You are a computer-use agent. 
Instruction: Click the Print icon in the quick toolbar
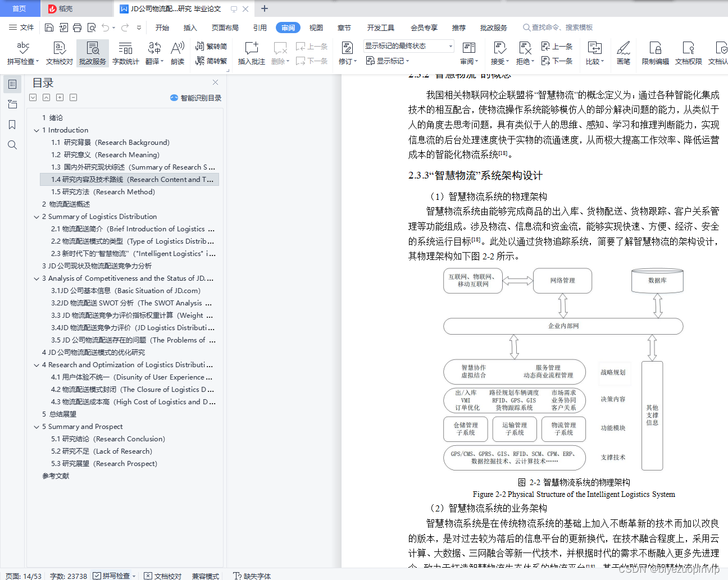(77, 28)
